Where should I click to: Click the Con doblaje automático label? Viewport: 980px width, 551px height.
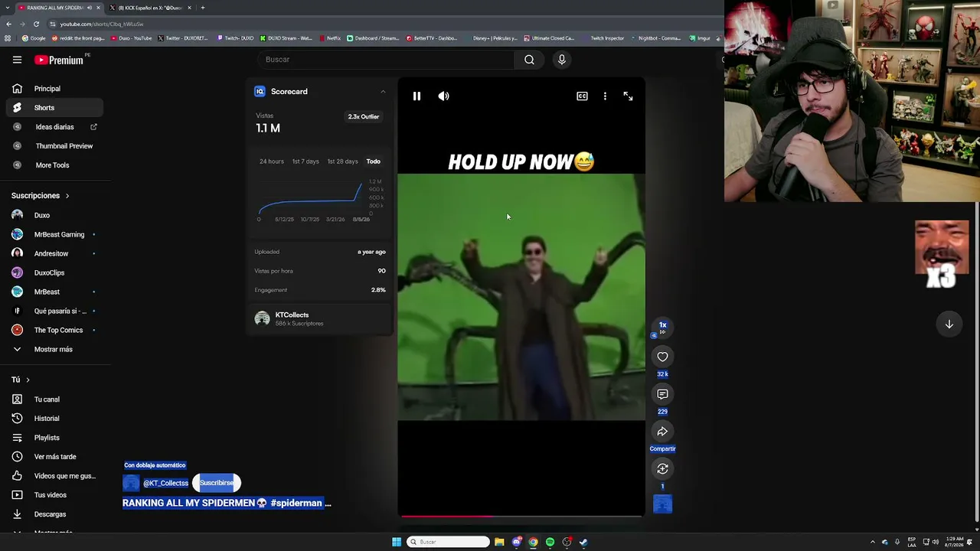[155, 465]
